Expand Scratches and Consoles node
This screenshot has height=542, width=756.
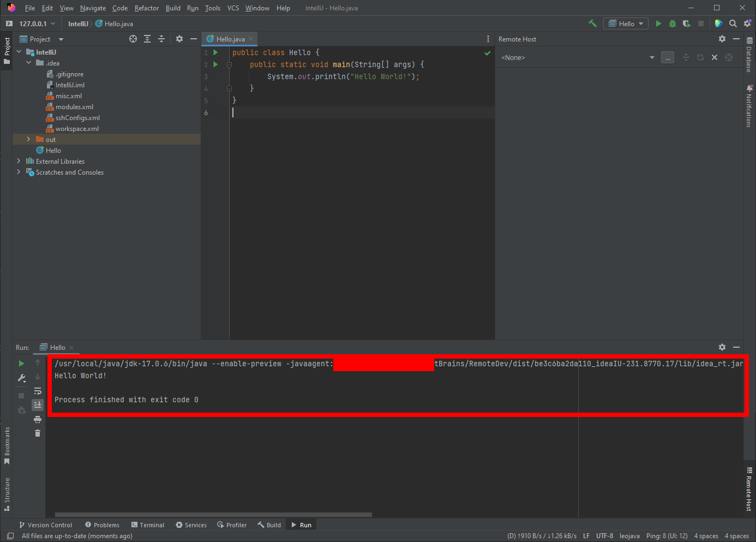pos(19,172)
